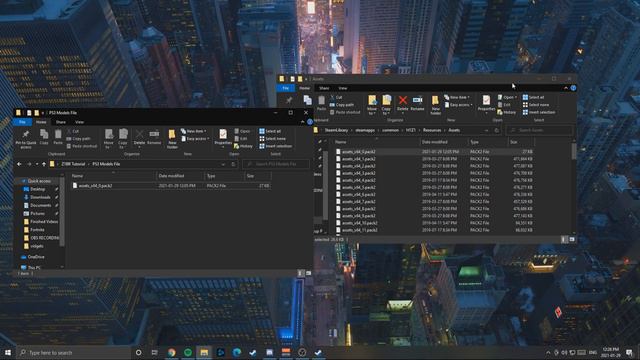Open New item dropdown in Assets window

(457, 98)
